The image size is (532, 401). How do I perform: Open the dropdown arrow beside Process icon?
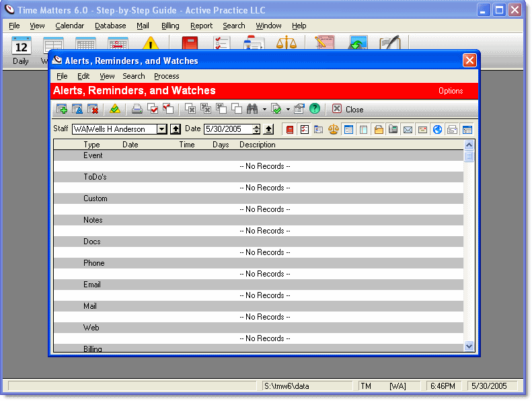[288, 109]
